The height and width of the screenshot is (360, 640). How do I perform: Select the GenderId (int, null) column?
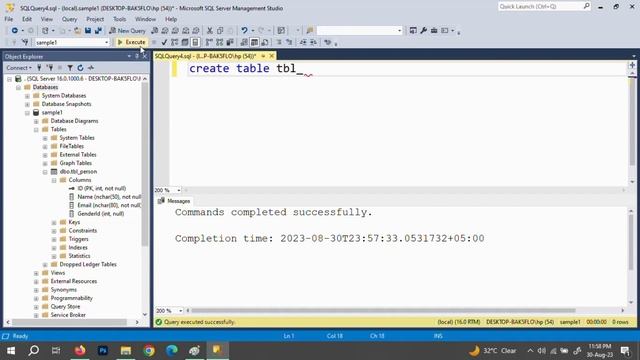point(100,214)
